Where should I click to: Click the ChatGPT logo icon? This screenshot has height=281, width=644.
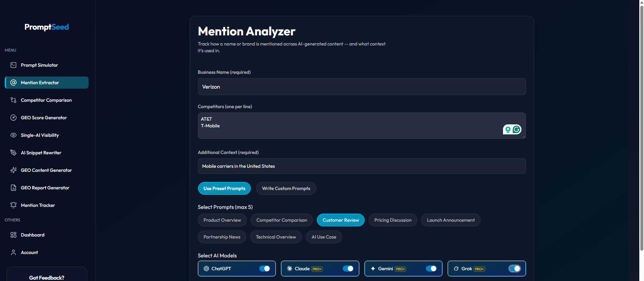[x=206, y=269]
